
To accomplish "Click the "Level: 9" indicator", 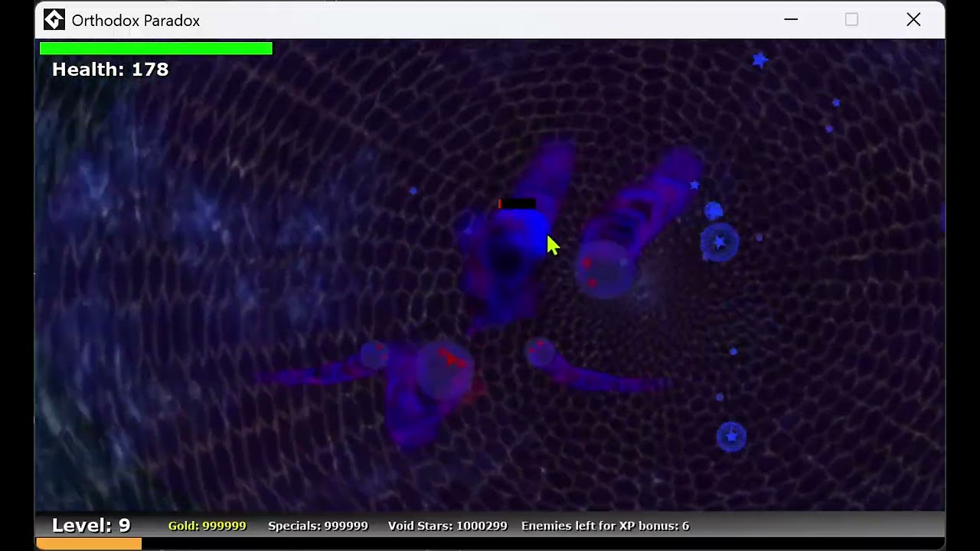I will tap(91, 525).
